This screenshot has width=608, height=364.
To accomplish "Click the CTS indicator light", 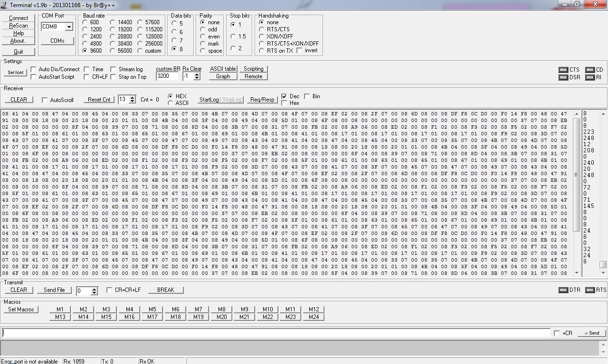I will coord(563,70).
